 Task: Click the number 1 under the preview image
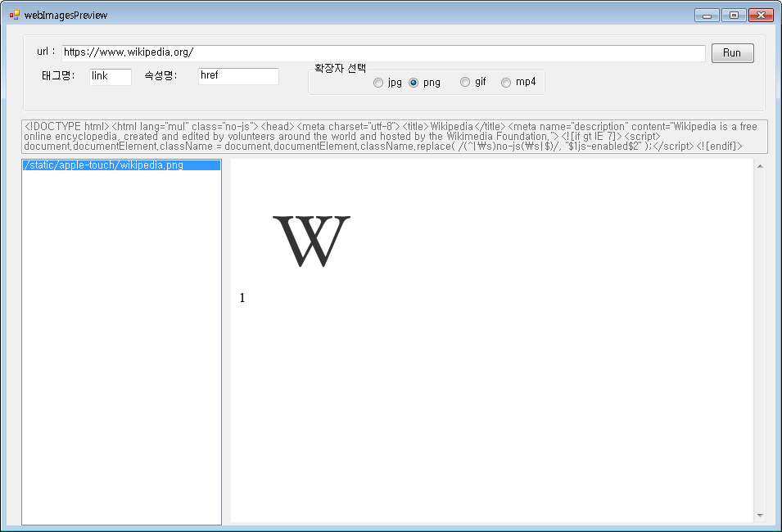pos(242,298)
